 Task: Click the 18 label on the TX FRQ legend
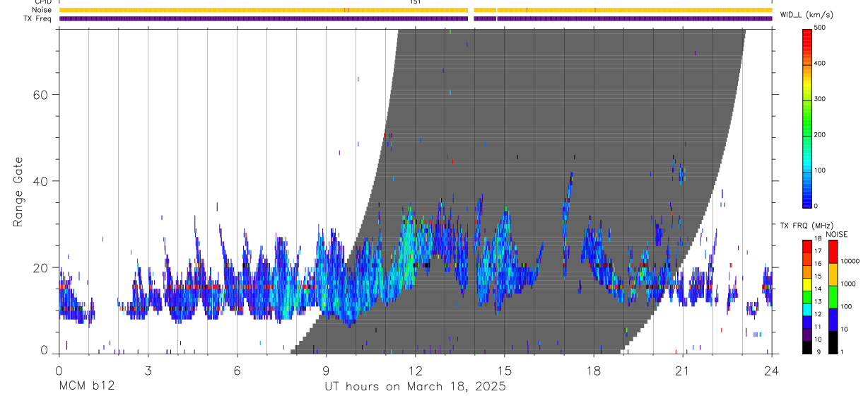[819, 240]
